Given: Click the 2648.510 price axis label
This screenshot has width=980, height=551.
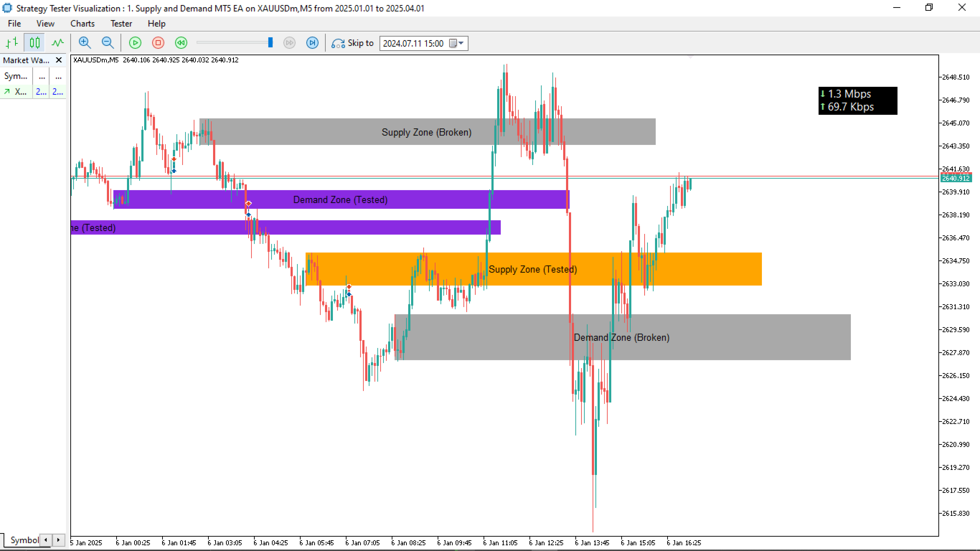Looking at the screenshot, I should pyautogui.click(x=955, y=77).
